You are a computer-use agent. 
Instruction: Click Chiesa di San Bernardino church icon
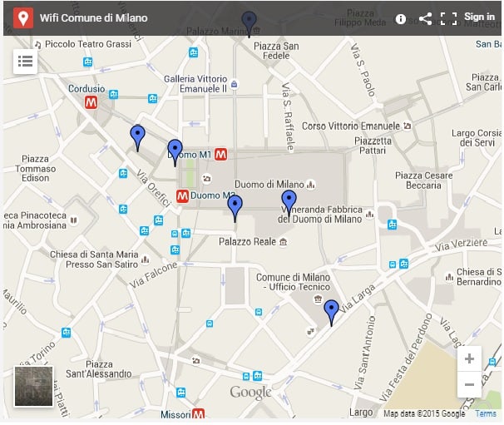click(x=449, y=277)
